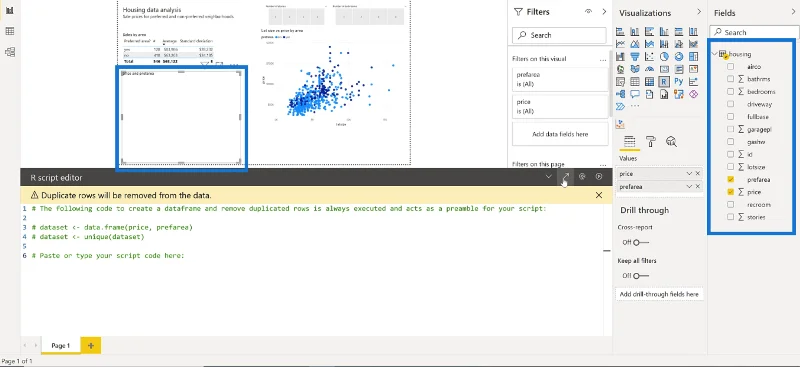Click Add data fields here in Filters
This screenshot has height=367, width=800.
click(560, 134)
